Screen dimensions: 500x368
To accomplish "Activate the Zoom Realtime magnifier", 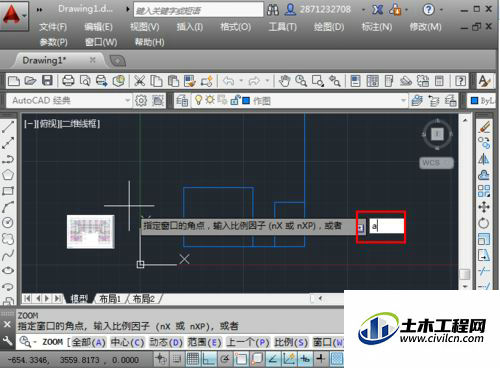I will 301,81.
